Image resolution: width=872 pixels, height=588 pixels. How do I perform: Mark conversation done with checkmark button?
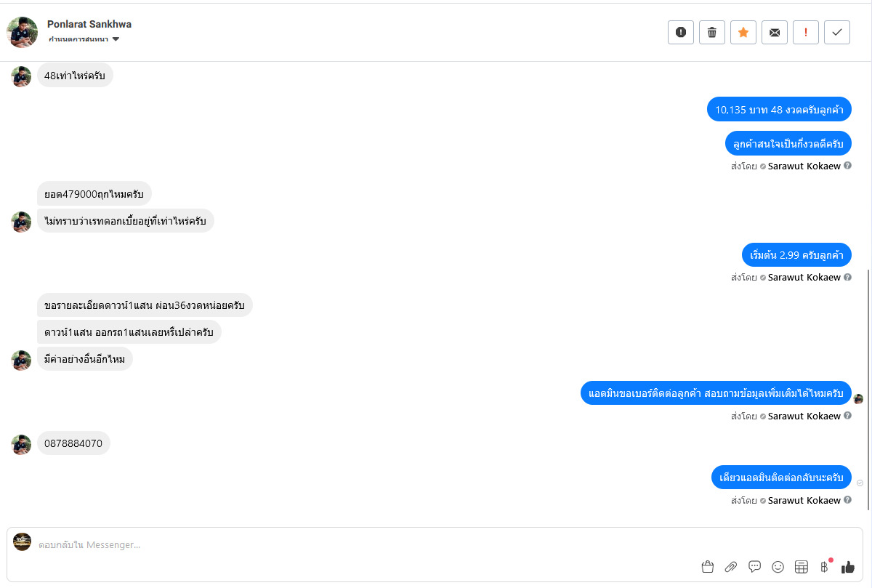[837, 32]
